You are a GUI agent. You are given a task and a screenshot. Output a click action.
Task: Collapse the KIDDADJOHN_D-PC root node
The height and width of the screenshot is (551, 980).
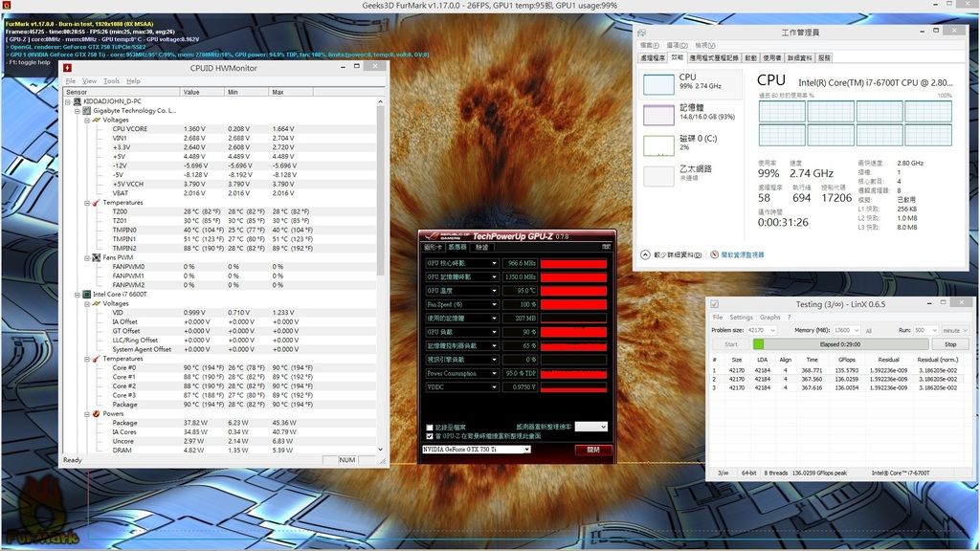point(68,101)
